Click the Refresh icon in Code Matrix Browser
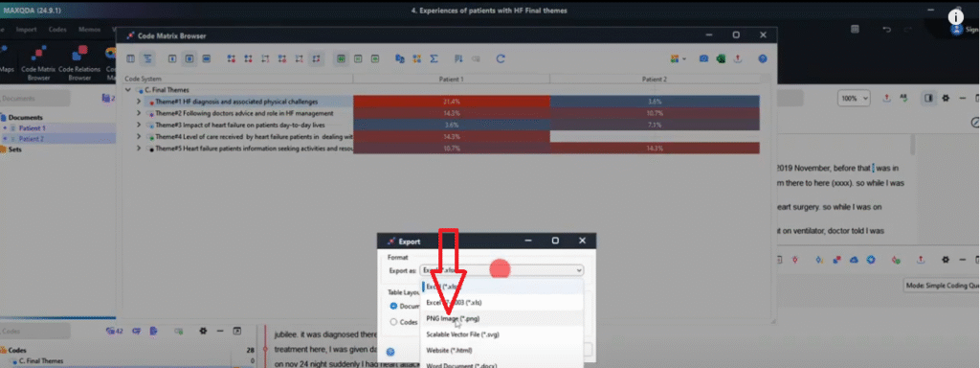This screenshot has height=368, width=980. 500,58
